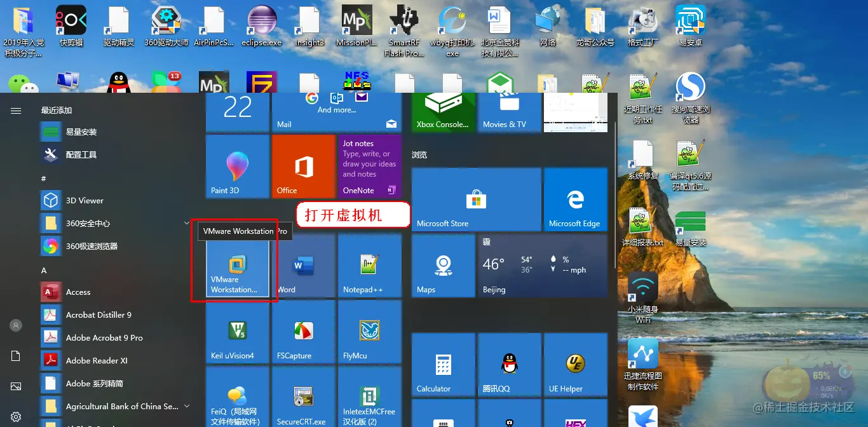
Task: Open the Settings gear in the Start sidebar
Action: 16,417
